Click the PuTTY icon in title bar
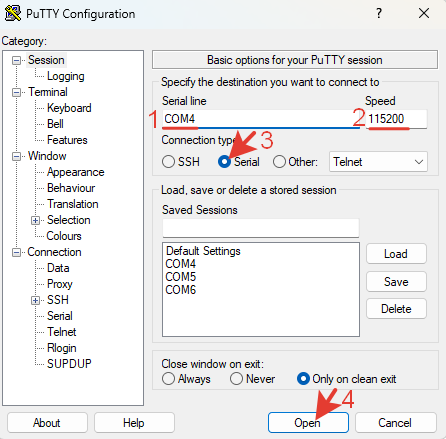446x439 pixels. [x=13, y=14]
